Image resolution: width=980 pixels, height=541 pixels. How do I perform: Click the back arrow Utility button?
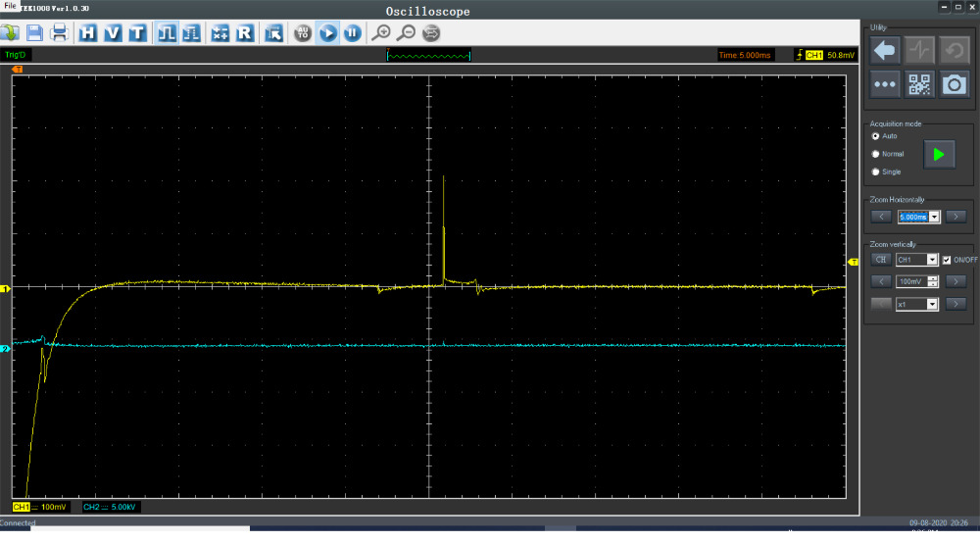tap(884, 51)
